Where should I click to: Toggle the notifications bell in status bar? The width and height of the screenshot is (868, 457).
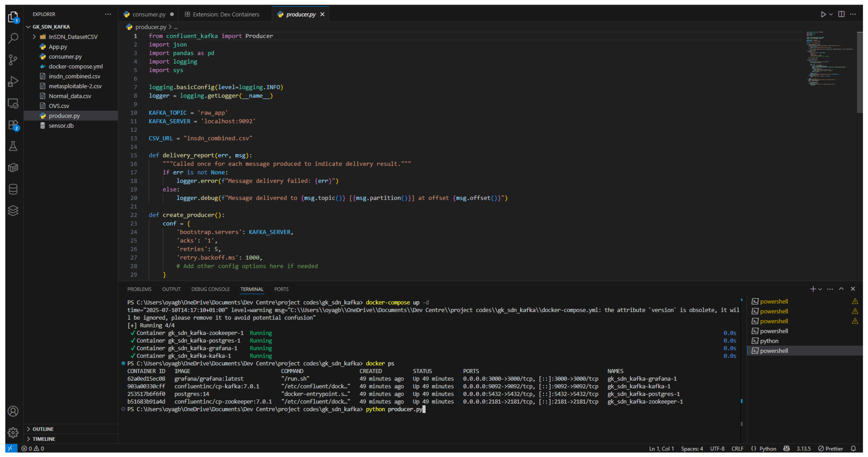point(853,449)
